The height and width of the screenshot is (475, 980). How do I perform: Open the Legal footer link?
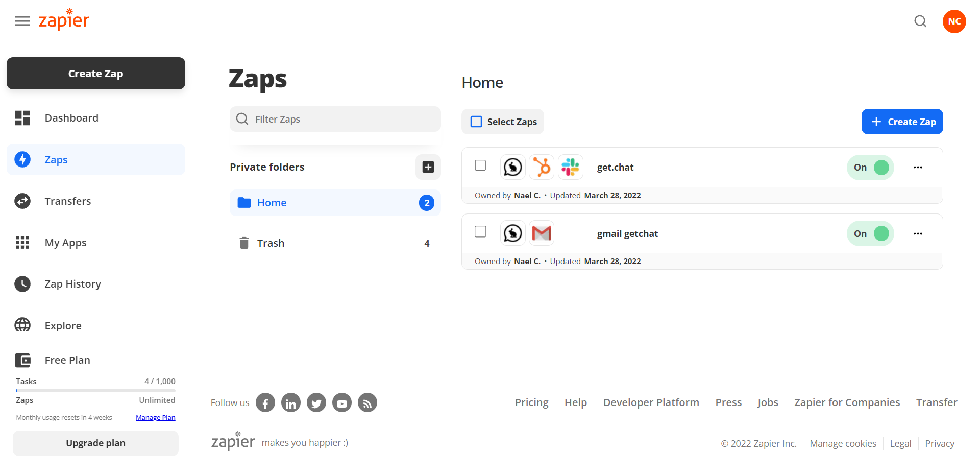tap(900, 444)
